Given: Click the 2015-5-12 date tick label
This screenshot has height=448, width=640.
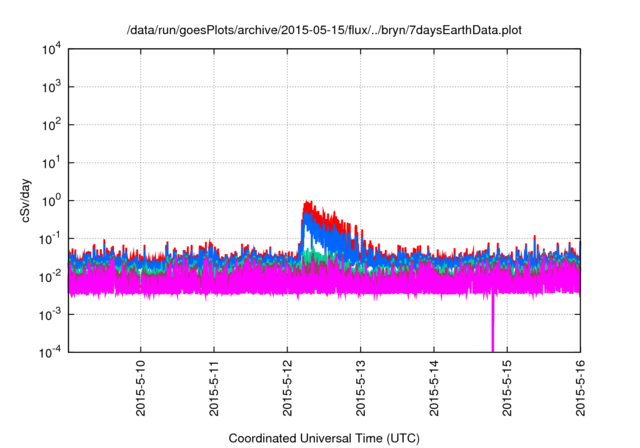Looking at the screenshot, I should tap(287, 388).
